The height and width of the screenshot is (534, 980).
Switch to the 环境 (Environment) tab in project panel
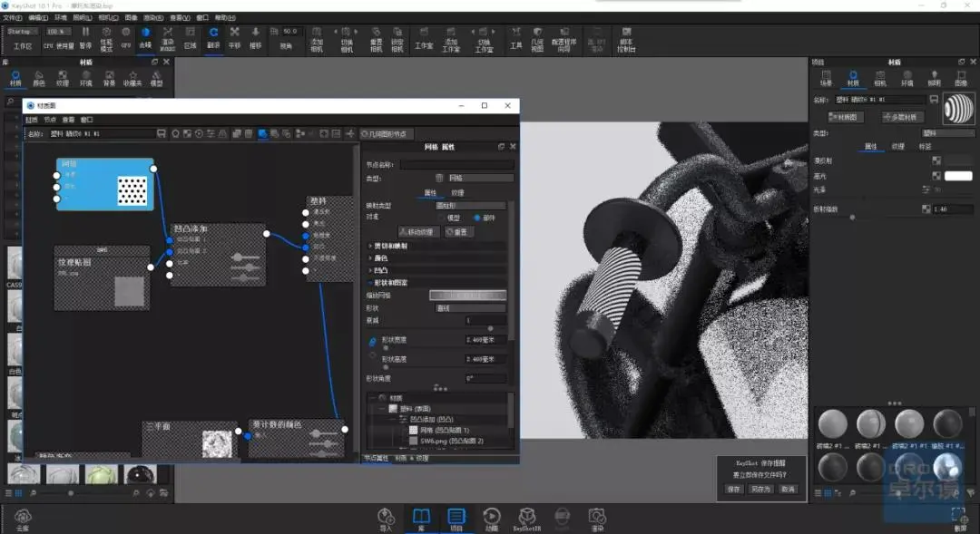906,78
